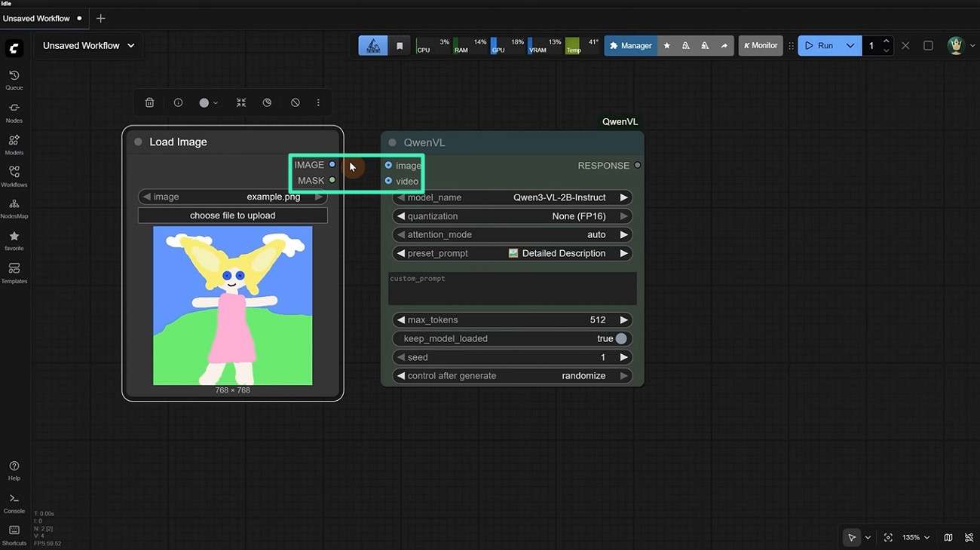Open the node color picker circle
Screen dimensions: 980x550
coord(204,102)
